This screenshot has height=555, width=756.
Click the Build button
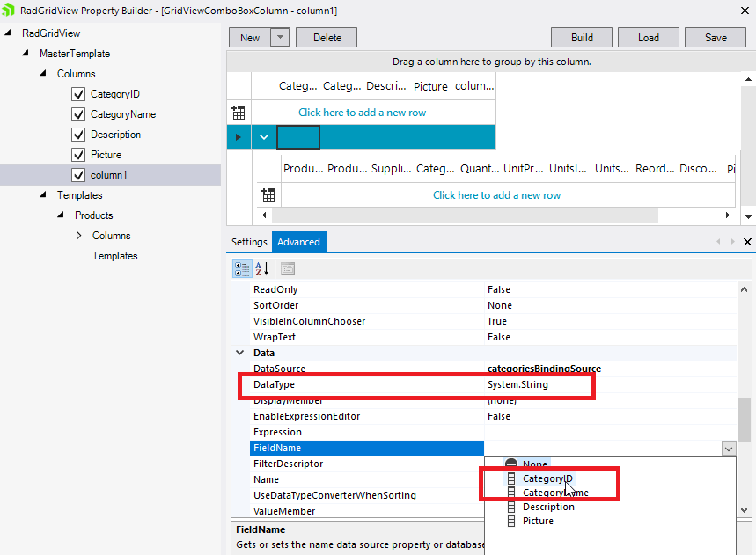pos(582,38)
